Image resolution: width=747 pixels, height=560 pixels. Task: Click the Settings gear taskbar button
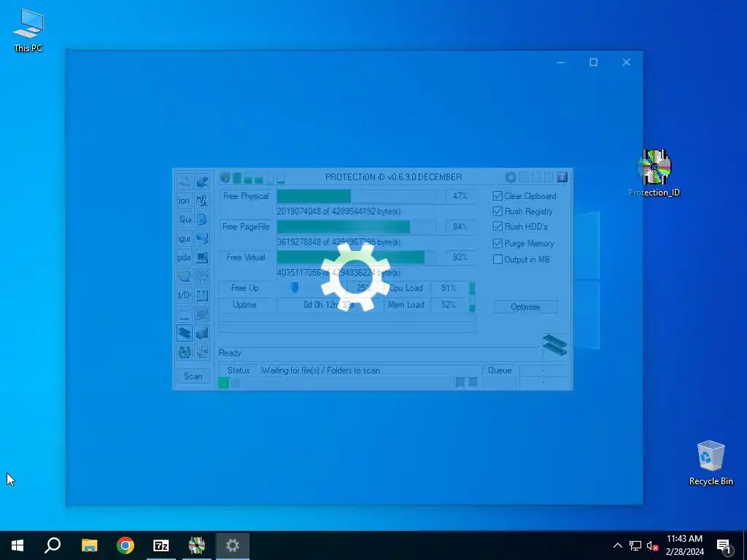(233, 545)
